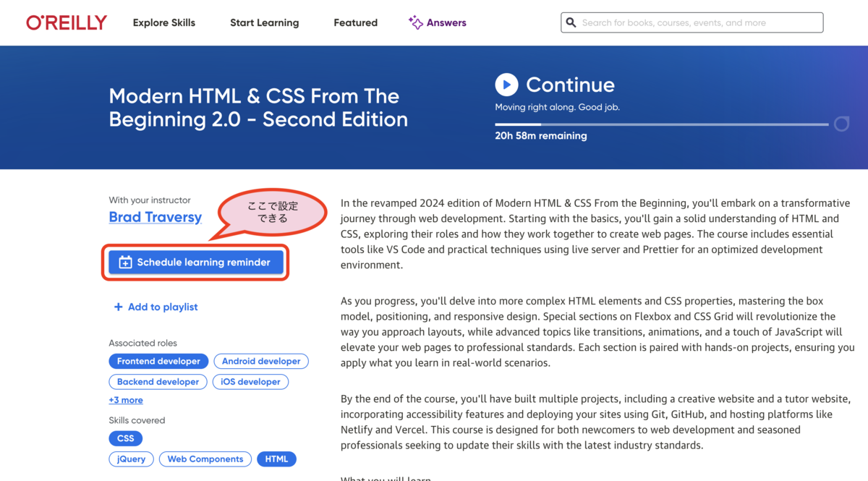Select the CSS skill tag

coord(126,438)
